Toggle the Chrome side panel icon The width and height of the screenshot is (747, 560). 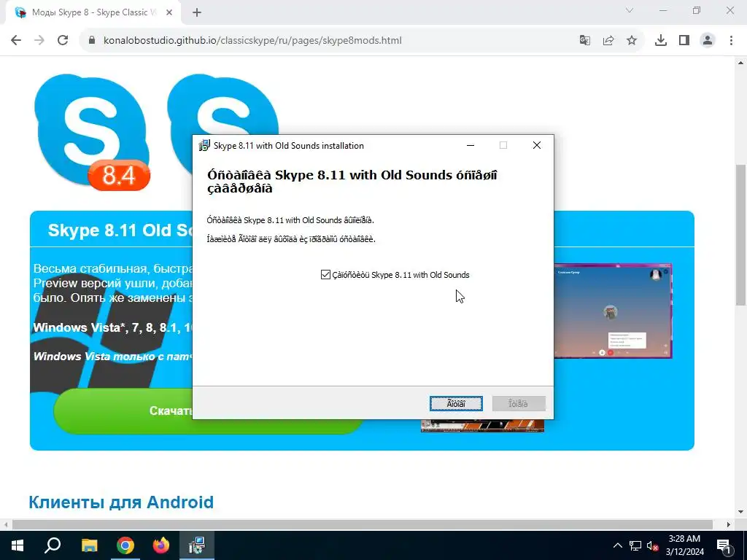click(x=684, y=41)
